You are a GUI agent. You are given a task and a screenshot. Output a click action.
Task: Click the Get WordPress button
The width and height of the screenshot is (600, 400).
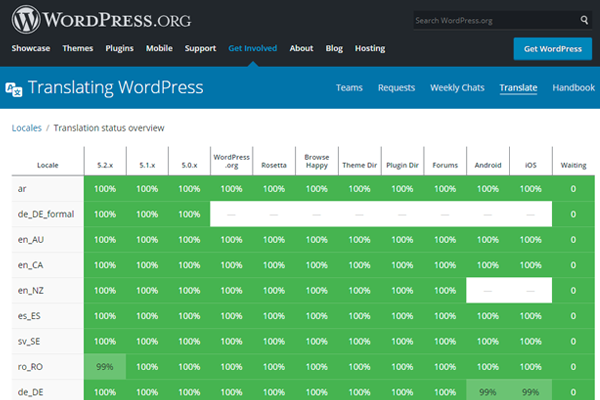pos(553,49)
